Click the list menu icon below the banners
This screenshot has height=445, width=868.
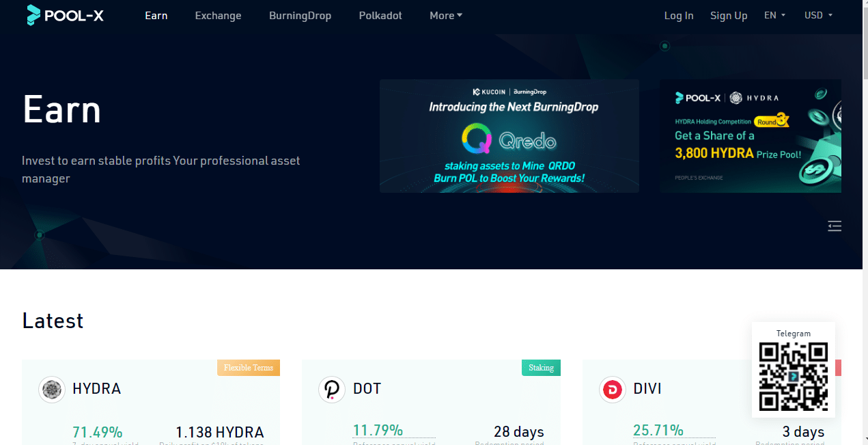point(835,226)
